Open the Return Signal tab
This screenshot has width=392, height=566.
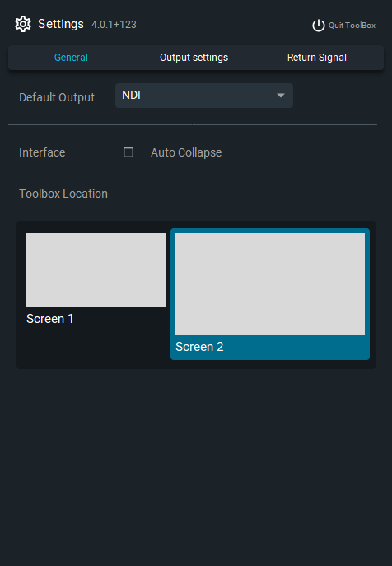317,58
